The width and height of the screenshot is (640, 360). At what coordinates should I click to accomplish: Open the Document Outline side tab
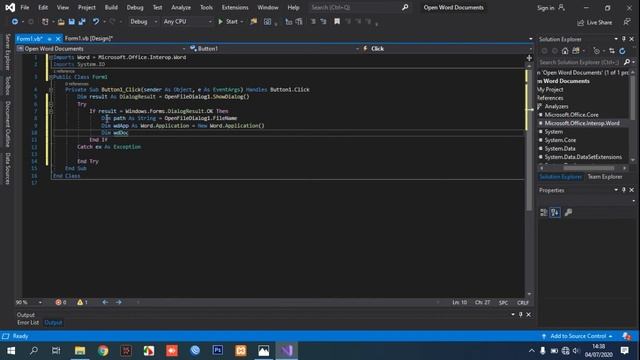click(x=7, y=124)
